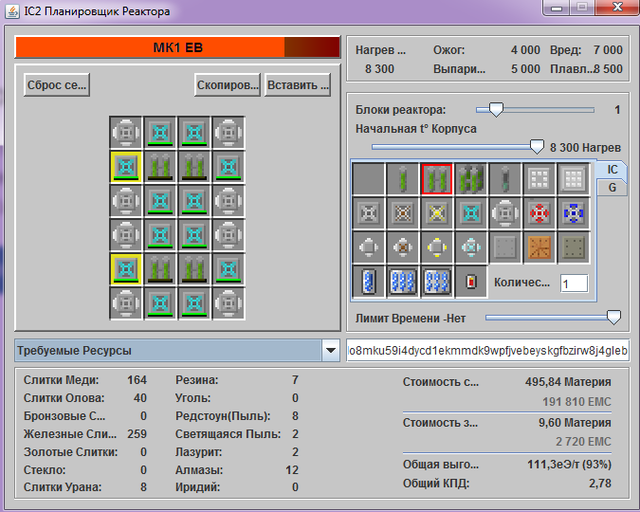Select the red heating cell in palette
The width and height of the screenshot is (640, 512).
471,281
